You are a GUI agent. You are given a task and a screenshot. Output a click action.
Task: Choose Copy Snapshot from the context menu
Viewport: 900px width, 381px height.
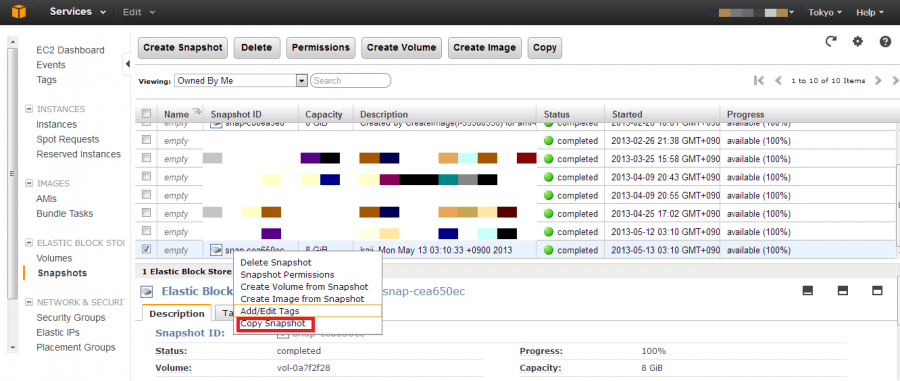pos(273,324)
